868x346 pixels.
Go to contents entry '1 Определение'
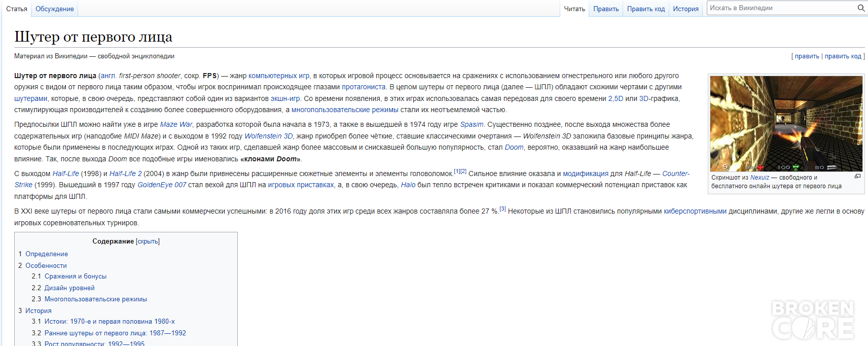[43, 254]
